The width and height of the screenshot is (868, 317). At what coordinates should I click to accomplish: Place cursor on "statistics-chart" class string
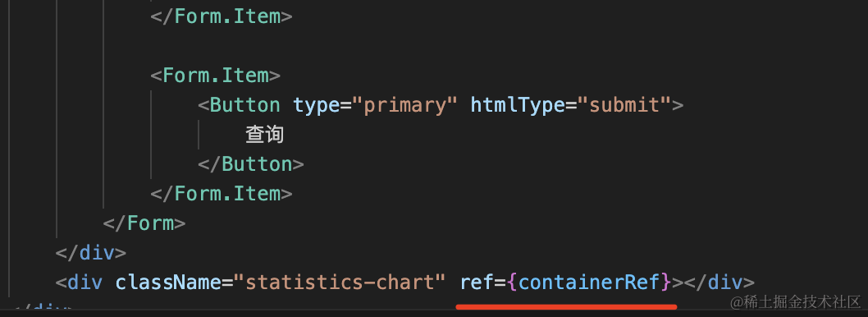click(340, 282)
